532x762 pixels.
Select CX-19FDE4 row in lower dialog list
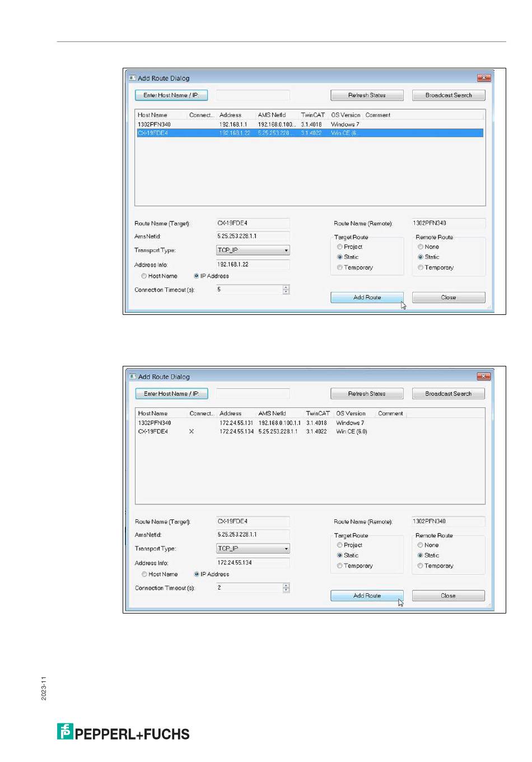(x=310, y=431)
